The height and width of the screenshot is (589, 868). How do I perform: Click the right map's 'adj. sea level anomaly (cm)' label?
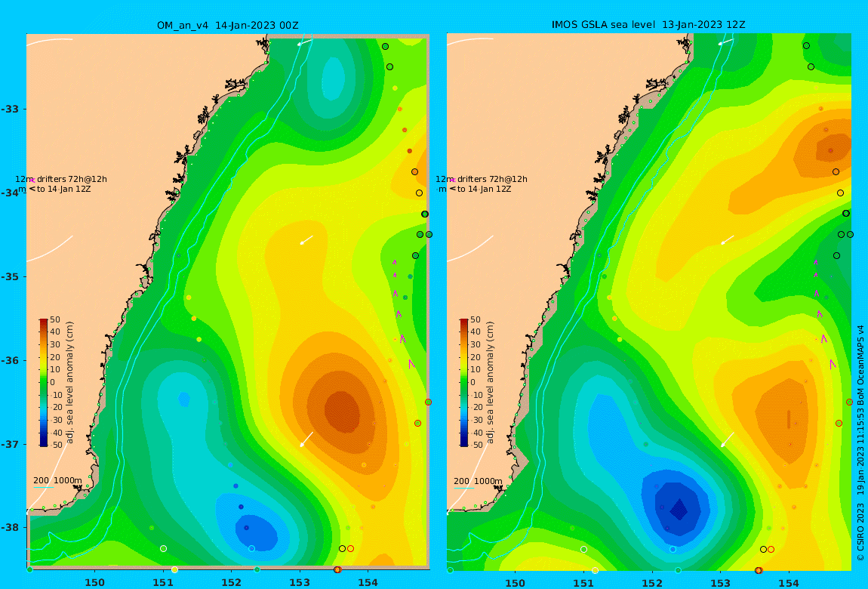pos(490,383)
